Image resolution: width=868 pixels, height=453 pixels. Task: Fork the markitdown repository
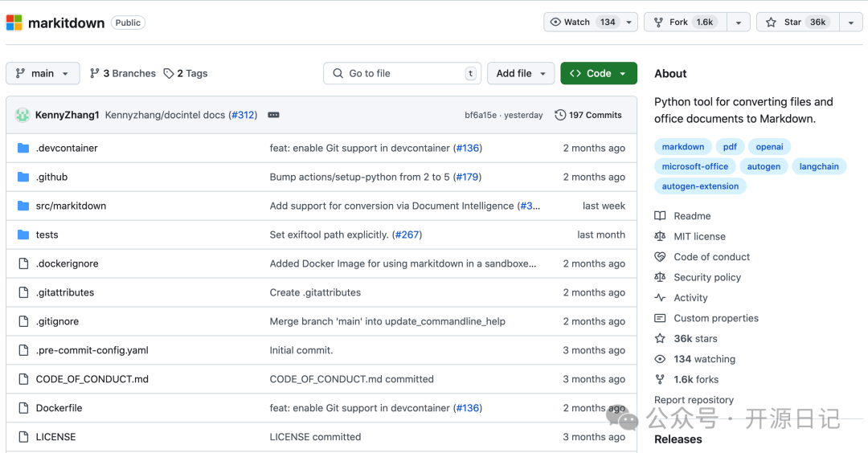click(686, 22)
